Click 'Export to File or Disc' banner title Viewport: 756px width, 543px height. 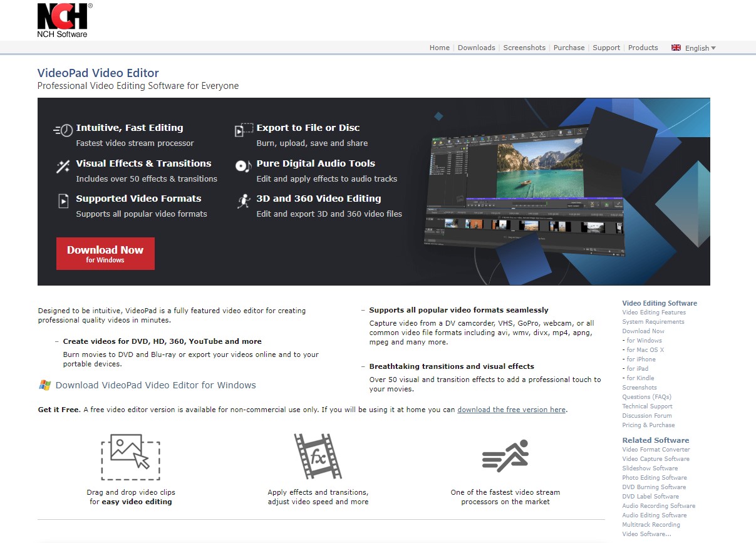tap(308, 128)
